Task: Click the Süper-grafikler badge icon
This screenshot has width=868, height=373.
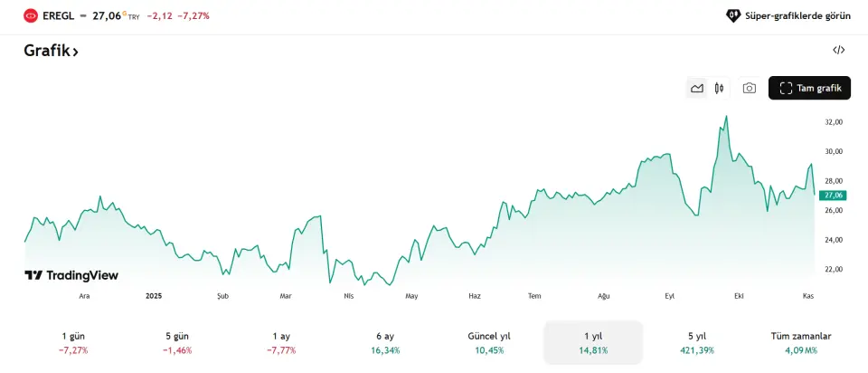Action: click(733, 15)
